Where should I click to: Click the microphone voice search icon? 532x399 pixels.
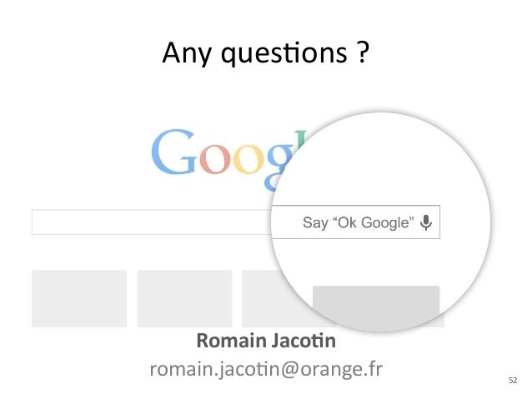427,222
